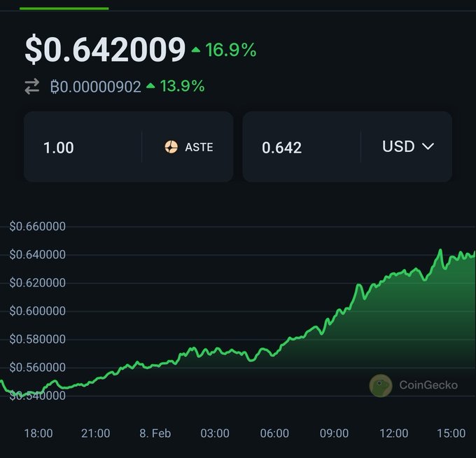Click the 13.9% BTC change value
The height and width of the screenshot is (458, 476).
point(182,87)
